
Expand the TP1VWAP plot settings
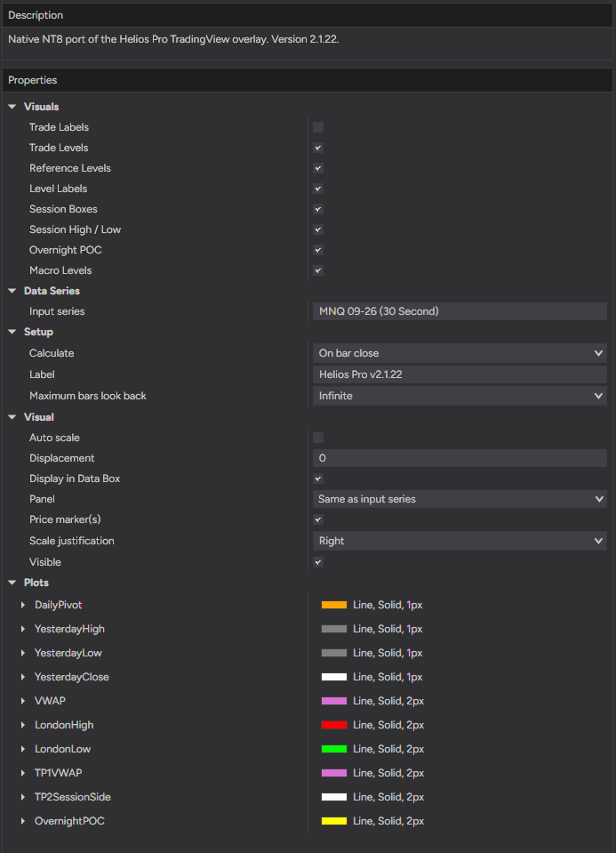[23, 773]
